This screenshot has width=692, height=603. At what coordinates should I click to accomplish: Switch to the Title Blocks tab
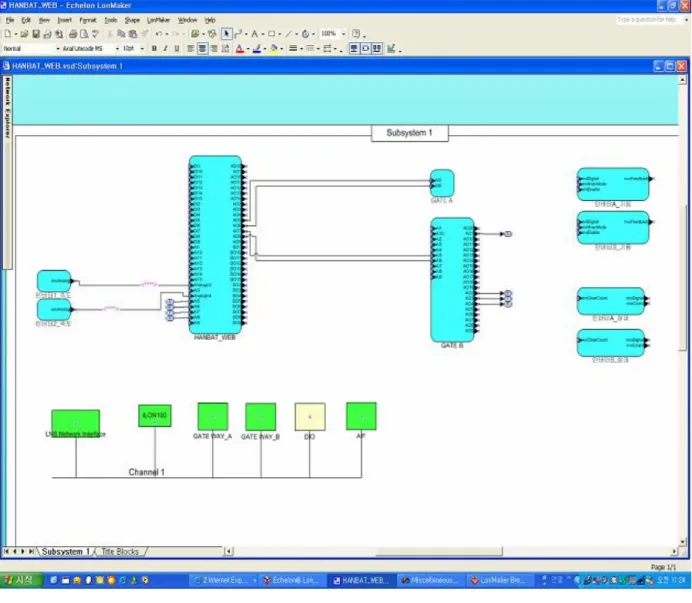[x=120, y=551]
